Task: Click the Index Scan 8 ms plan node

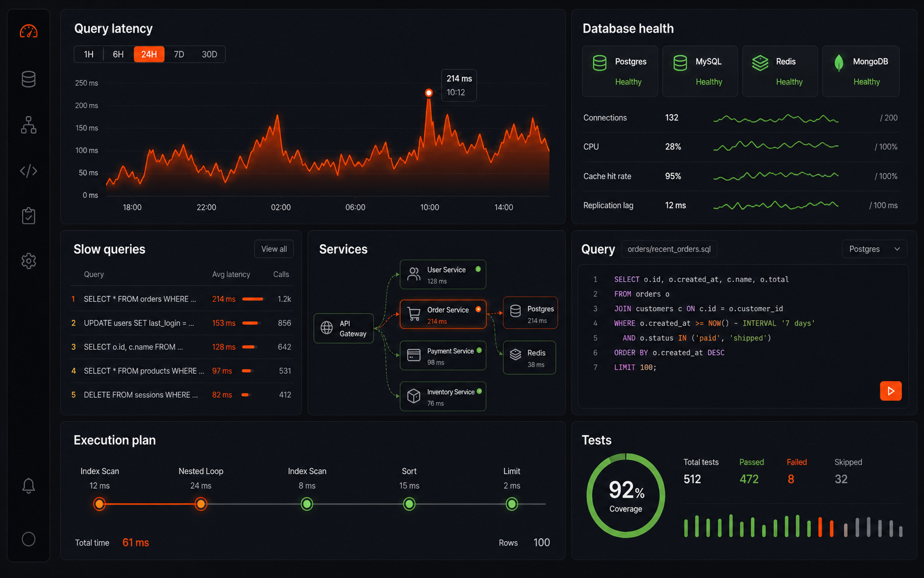Action: pos(307,504)
